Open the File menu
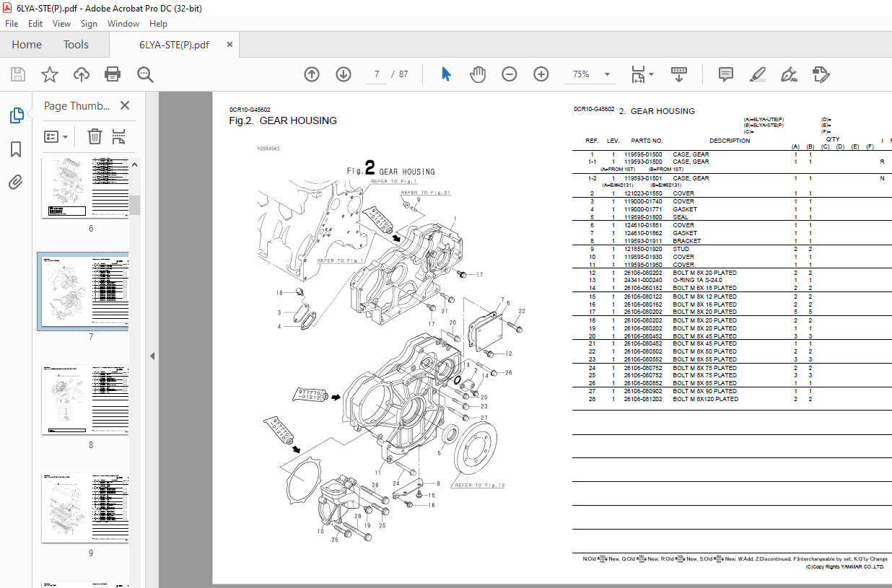This screenshot has width=892, height=588. (12, 24)
